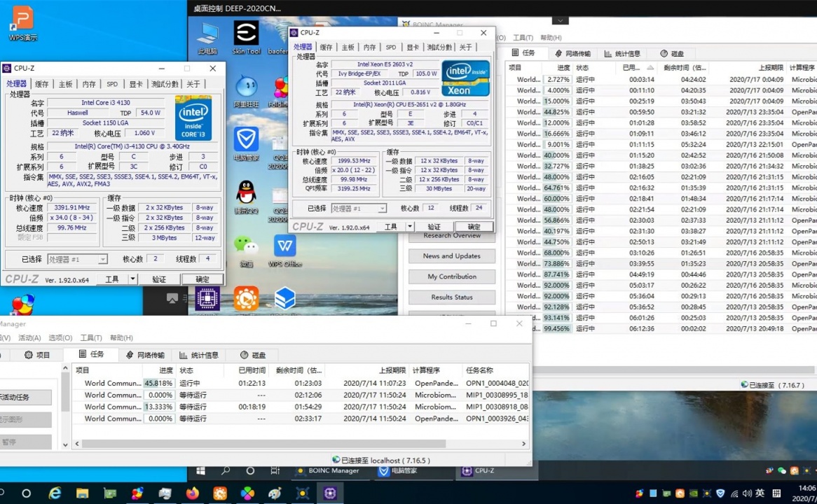This screenshot has width=817, height=504.
Task: Click sort arrow on 已用 column header
Action: pos(650,68)
